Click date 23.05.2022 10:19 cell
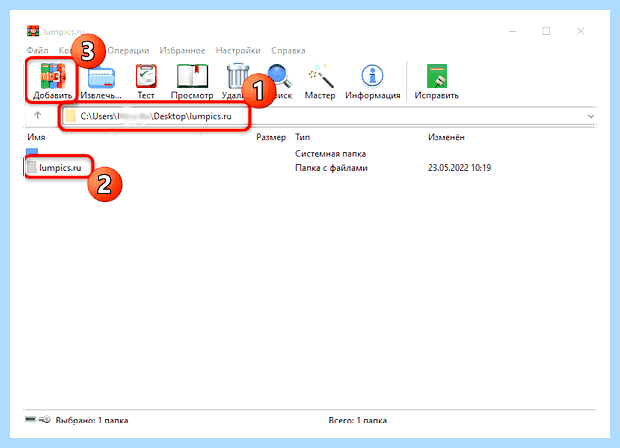620x448 pixels. click(459, 168)
